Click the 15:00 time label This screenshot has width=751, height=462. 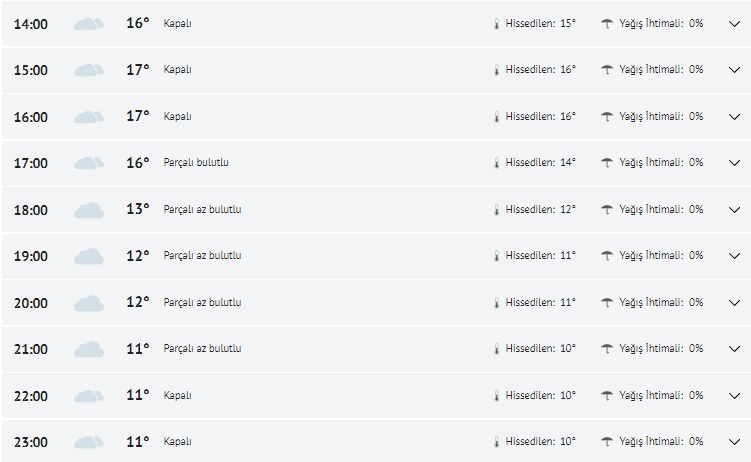[x=30, y=70]
